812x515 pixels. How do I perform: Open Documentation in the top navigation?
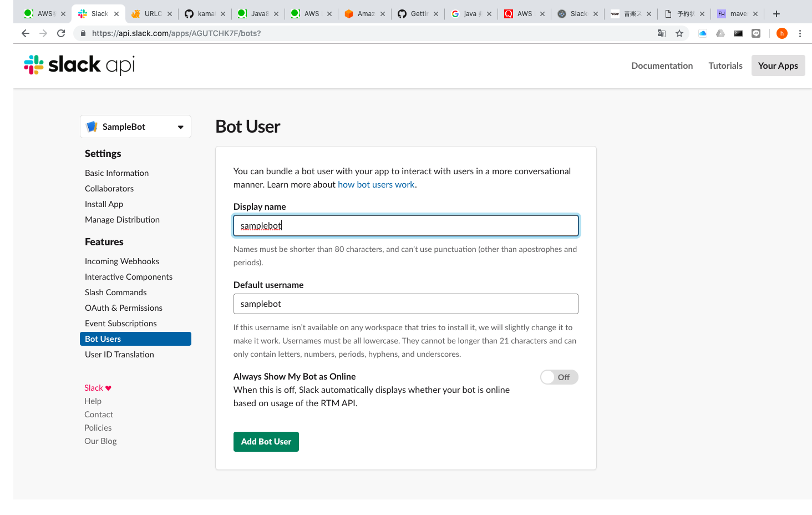[x=662, y=65]
